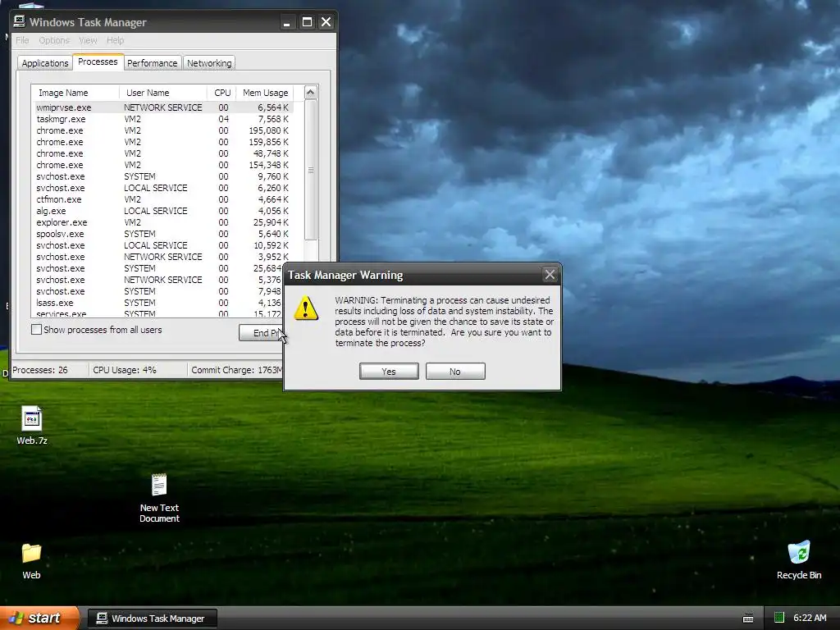Sort by Mem Usage column header
The image size is (840, 630).
pos(266,93)
